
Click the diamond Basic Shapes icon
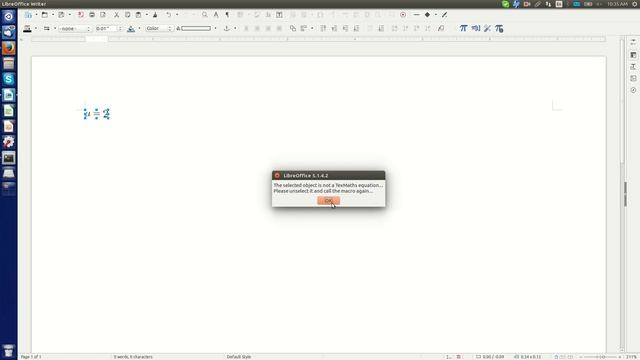click(427, 15)
